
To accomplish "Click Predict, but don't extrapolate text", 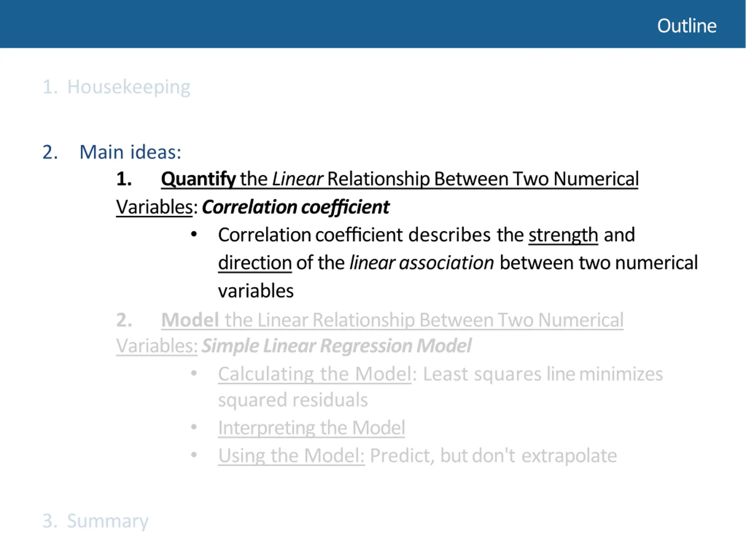I will 493,456.
